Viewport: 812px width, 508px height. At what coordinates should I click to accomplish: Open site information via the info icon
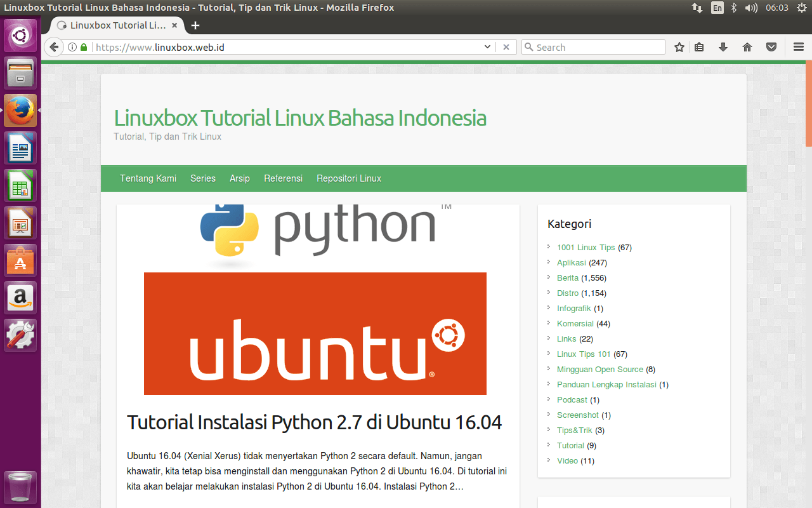pyautogui.click(x=72, y=47)
